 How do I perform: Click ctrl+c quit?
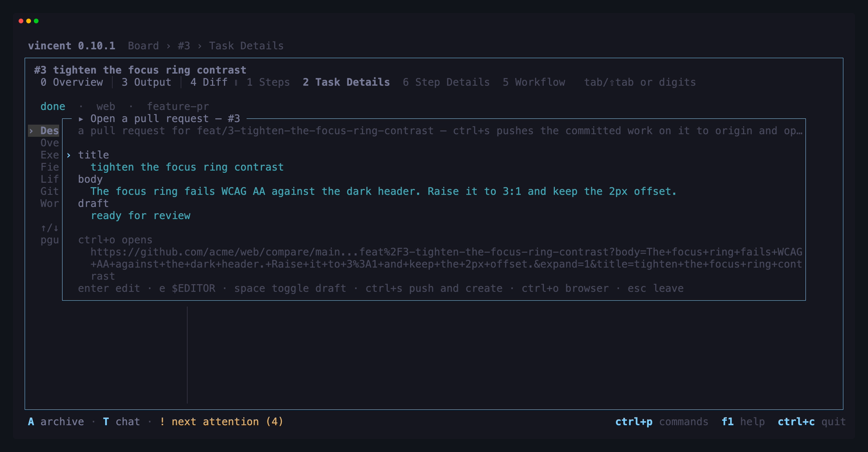(812, 422)
